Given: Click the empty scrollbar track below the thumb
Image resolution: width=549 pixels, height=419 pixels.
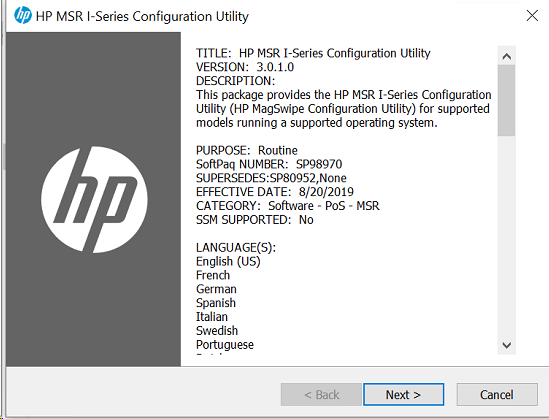Looking at the screenshot, I should pos(506,236).
